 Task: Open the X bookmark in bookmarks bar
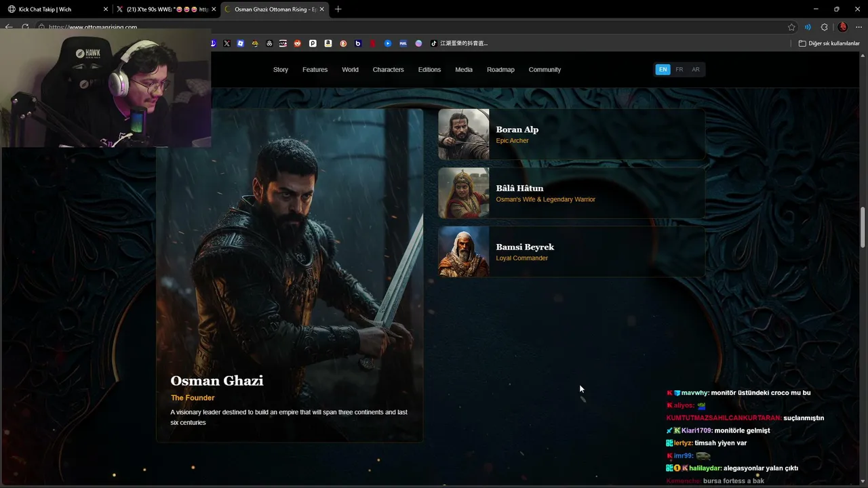[226, 43]
